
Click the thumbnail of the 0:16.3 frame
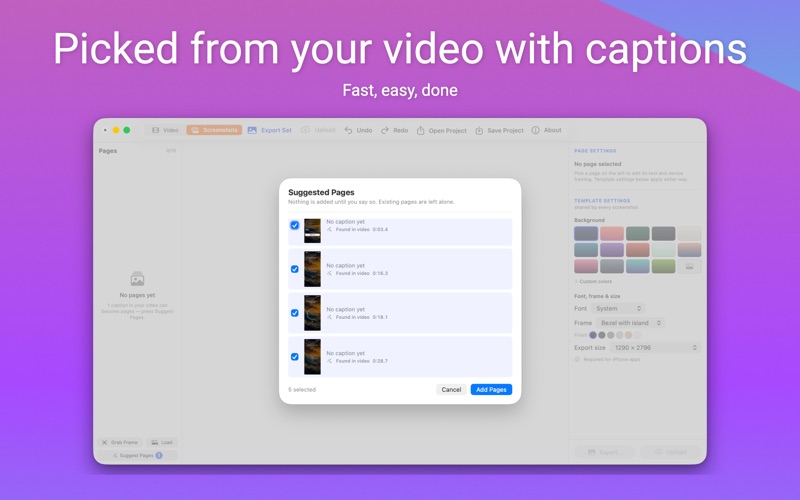(312, 269)
